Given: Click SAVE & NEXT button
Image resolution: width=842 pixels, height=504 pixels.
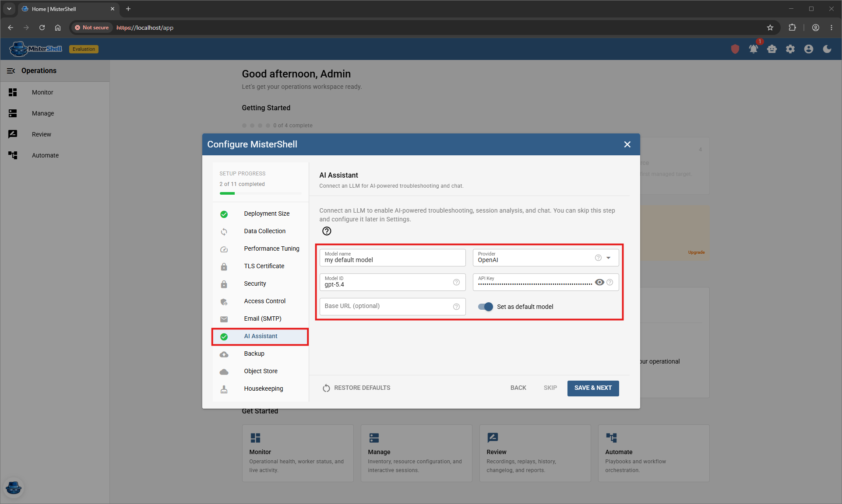Looking at the screenshot, I should 593,388.
